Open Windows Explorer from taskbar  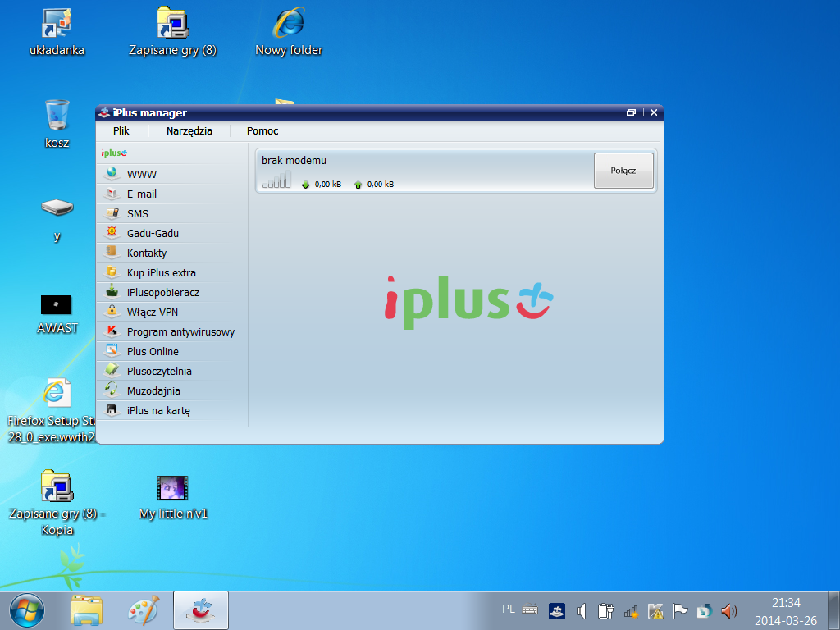click(x=86, y=610)
